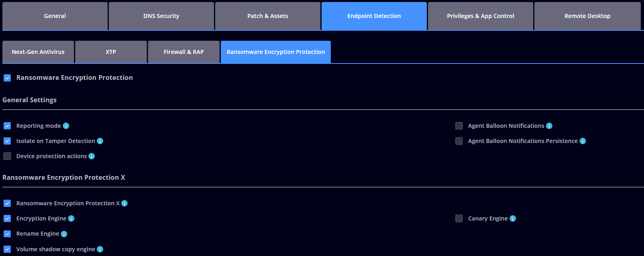Click the Reporting mode label
This screenshot has width=644, height=256.
[x=38, y=126]
